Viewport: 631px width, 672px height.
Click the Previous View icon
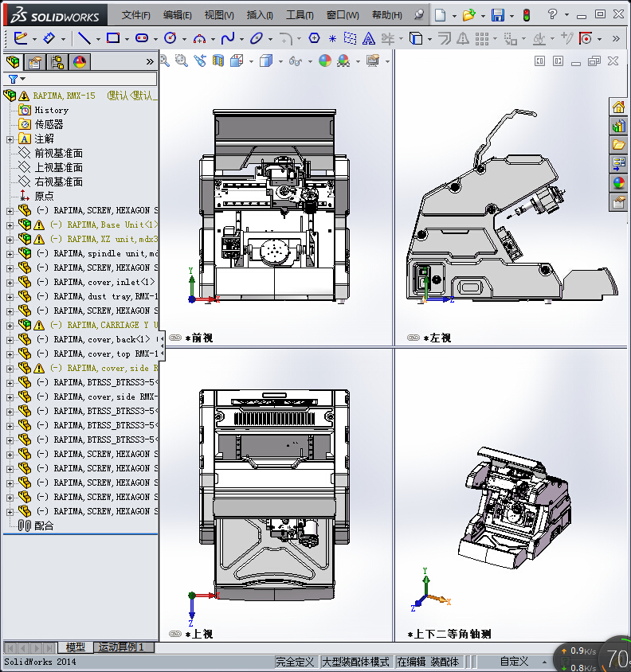[x=200, y=61]
